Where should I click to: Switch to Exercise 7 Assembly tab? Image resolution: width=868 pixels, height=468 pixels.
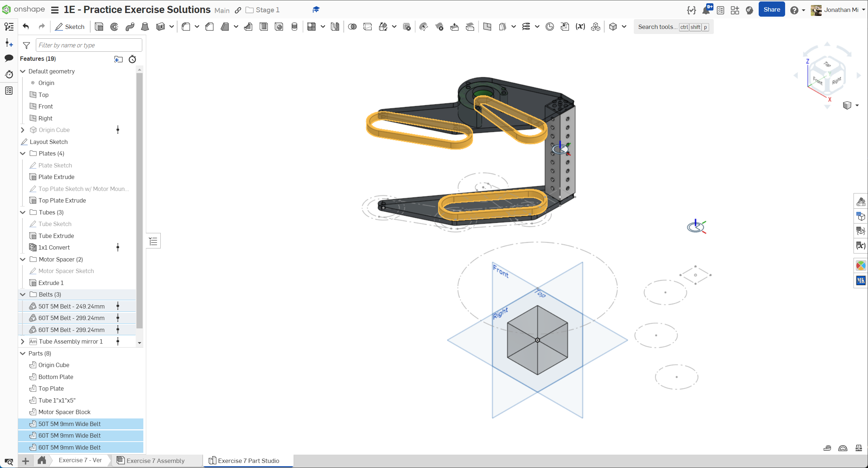(156, 460)
